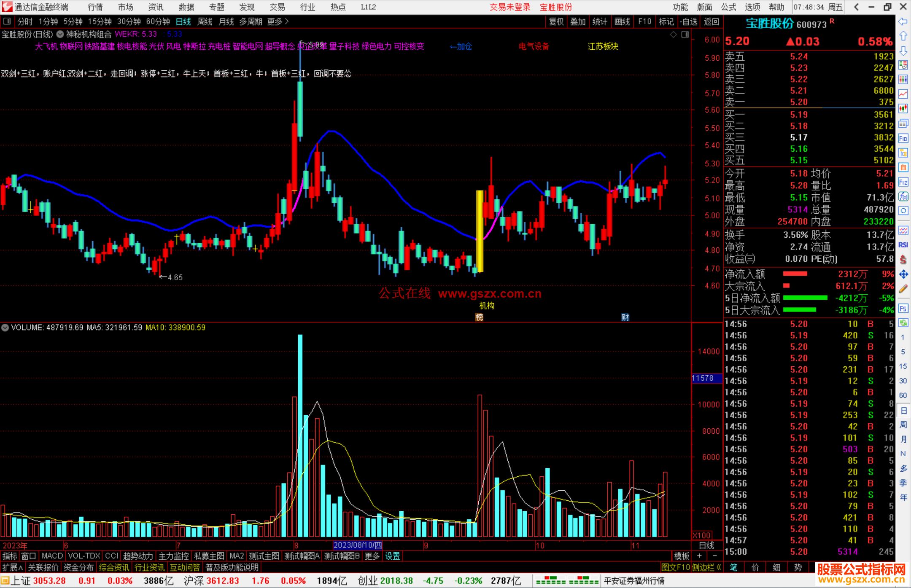Screen dimensions: 911x588
Task: Click the 2023/08/10 date marker on timeline
Action: [357, 545]
